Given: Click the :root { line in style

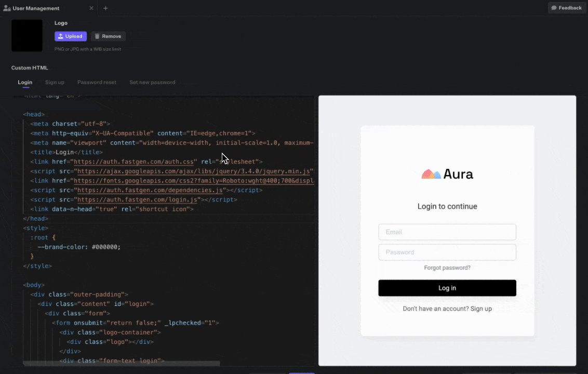Looking at the screenshot, I should (x=43, y=237).
